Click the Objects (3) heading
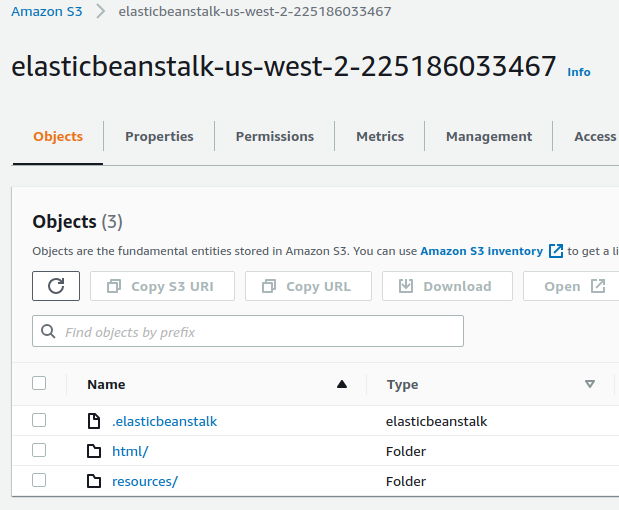 click(x=77, y=221)
